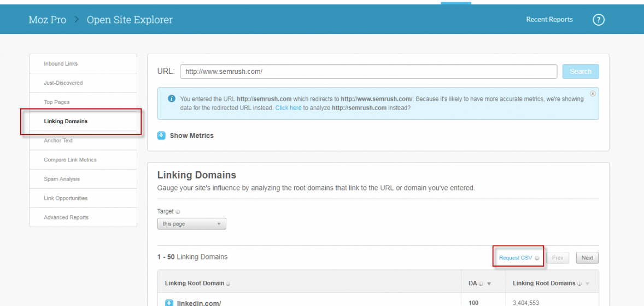Open Inbound Links in sidebar
The width and height of the screenshot is (644, 306).
[61, 63]
